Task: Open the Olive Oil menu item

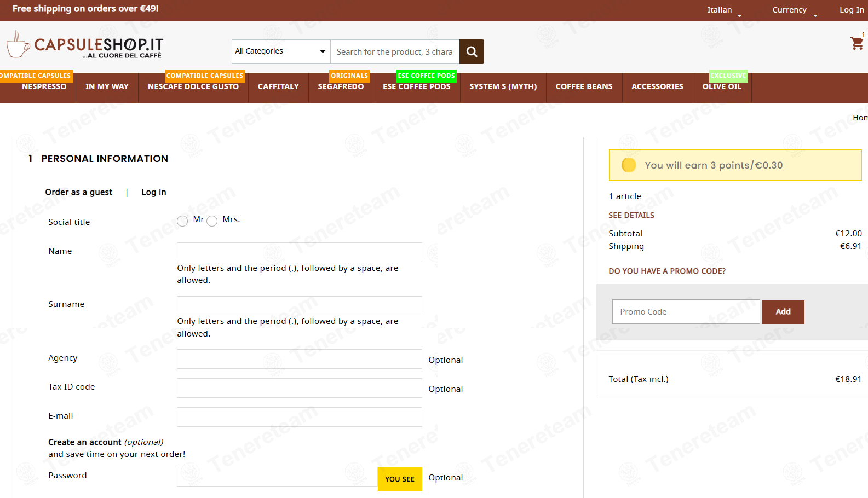Action: pos(722,86)
